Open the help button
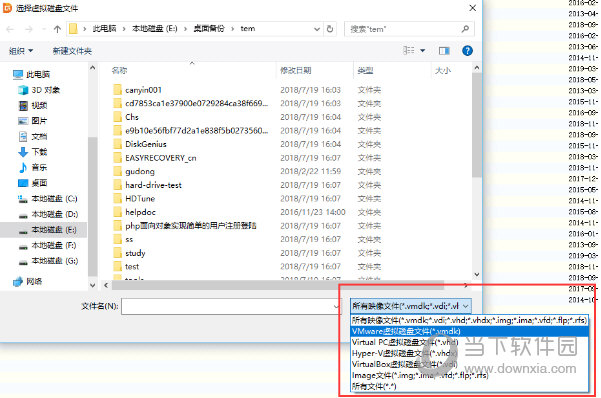This screenshot has height=398, width=601. point(467,51)
